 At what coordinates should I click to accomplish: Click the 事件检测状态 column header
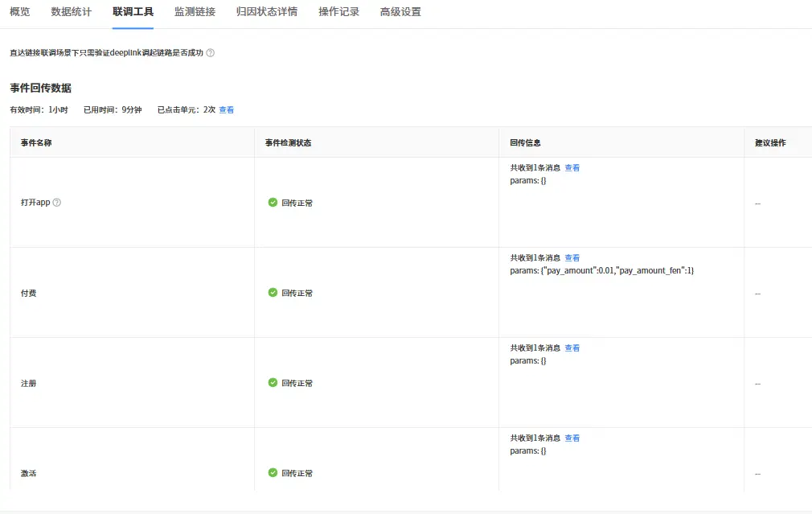coord(288,142)
